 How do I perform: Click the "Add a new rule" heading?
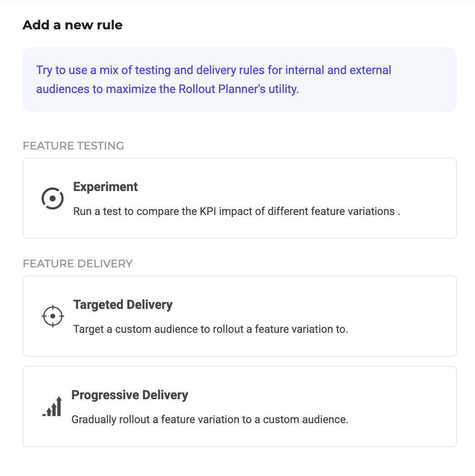coord(72,25)
